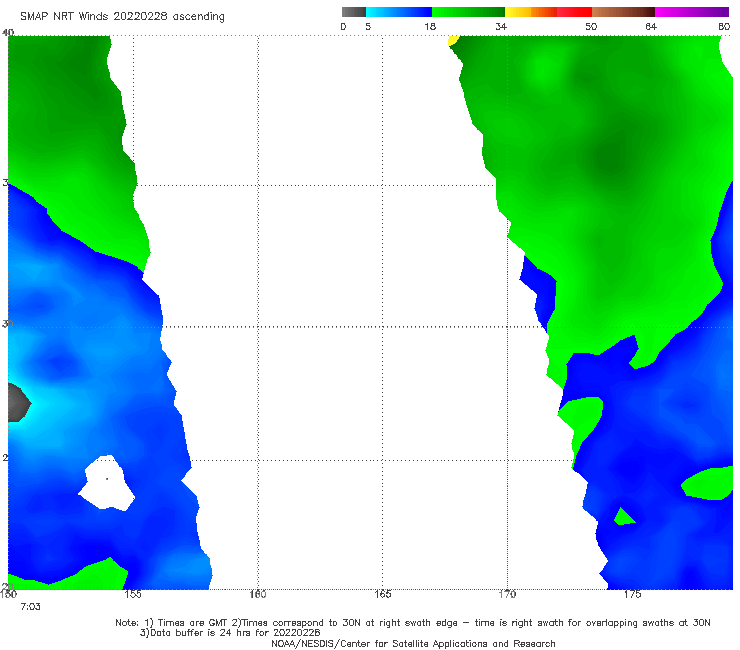740x650 pixels.
Task: Click the '50' label under the color bar
Action: (x=591, y=27)
